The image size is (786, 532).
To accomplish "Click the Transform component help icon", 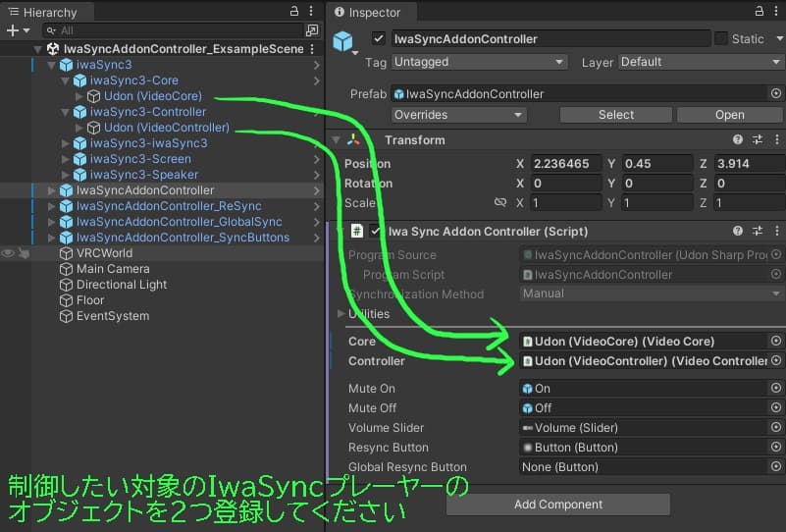I will [737, 140].
